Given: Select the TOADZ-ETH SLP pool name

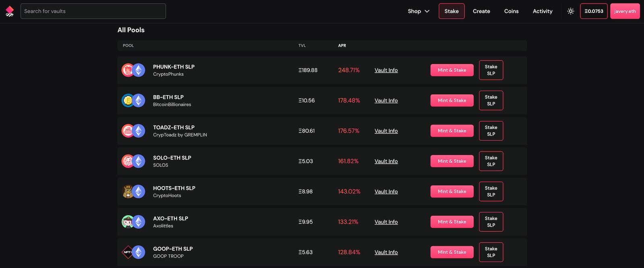Looking at the screenshot, I should pyautogui.click(x=174, y=127).
